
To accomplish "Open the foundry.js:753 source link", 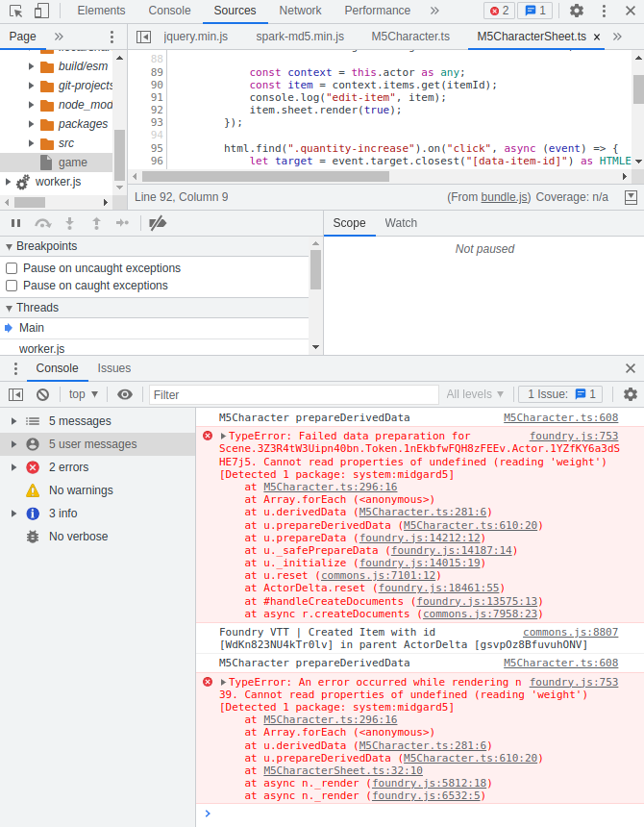I will click(574, 436).
